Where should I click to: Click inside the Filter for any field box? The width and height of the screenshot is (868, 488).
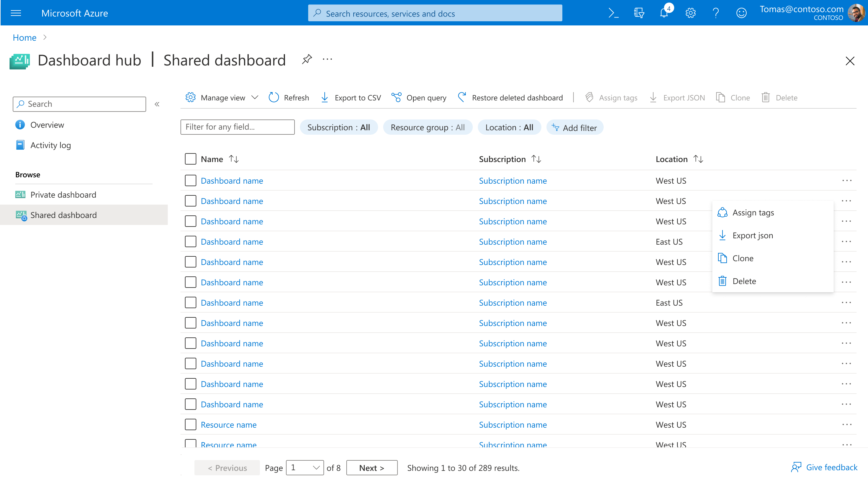pyautogui.click(x=237, y=127)
